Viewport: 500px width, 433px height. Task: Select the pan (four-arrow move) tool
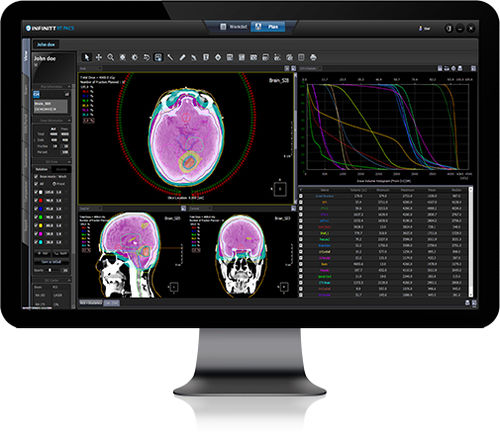pyautogui.click(x=99, y=57)
